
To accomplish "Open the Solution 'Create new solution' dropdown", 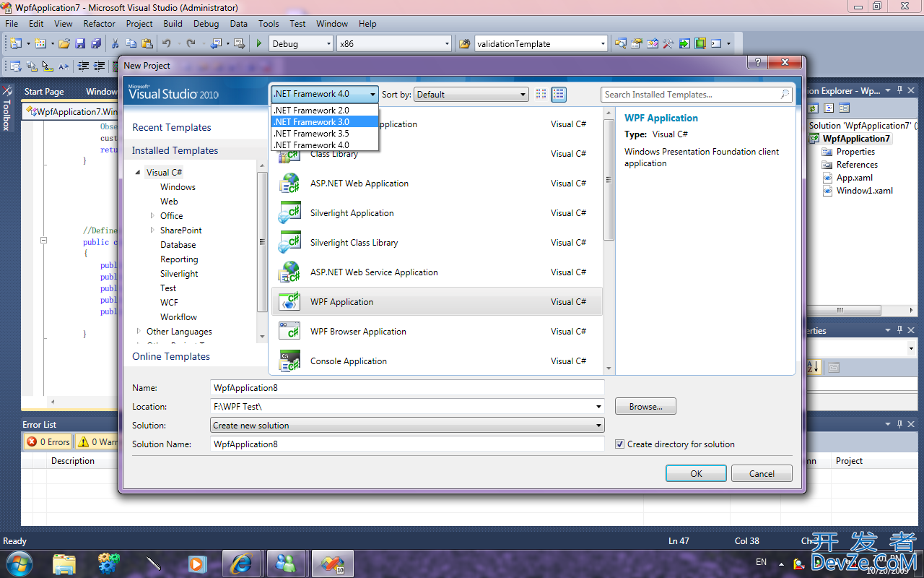I will tap(407, 426).
